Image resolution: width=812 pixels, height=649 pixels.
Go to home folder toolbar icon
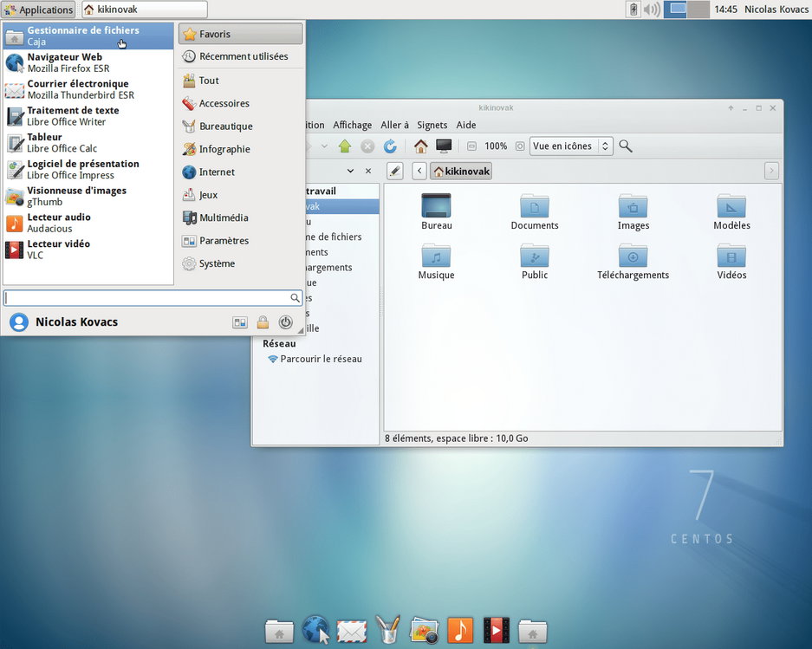click(x=420, y=146)
